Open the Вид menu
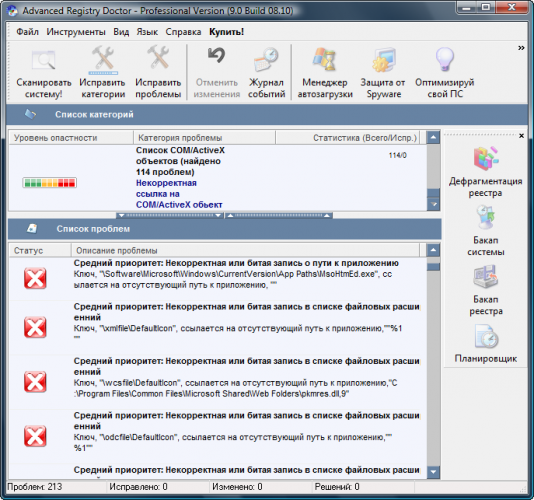This screenshot has width=534, height=500. pyautogui.click(x=121, y=32)
